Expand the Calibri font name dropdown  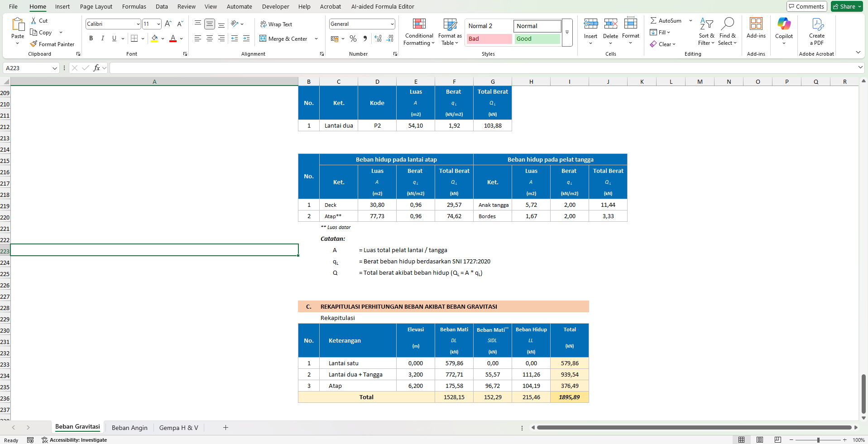click(138, 24)
